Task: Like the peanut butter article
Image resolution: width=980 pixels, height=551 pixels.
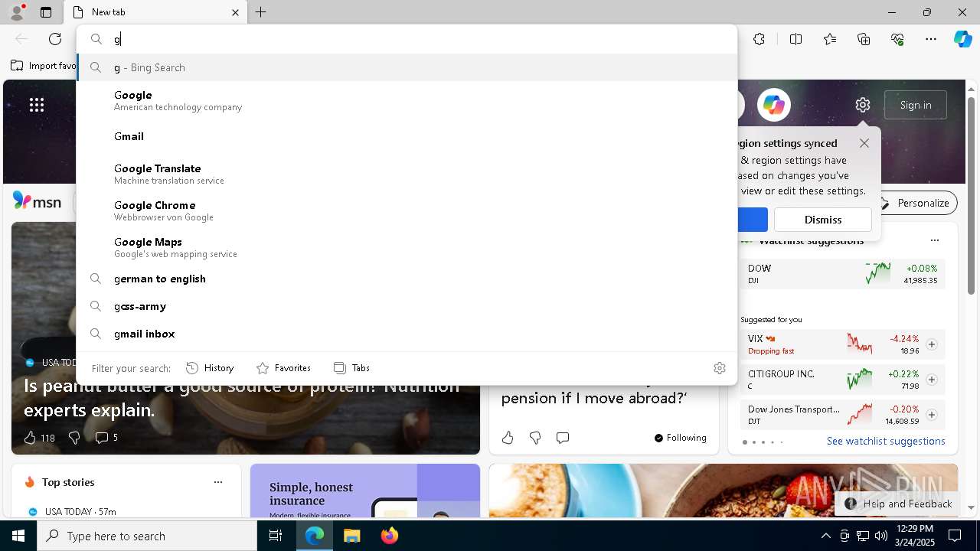Action: click(39, 438)
